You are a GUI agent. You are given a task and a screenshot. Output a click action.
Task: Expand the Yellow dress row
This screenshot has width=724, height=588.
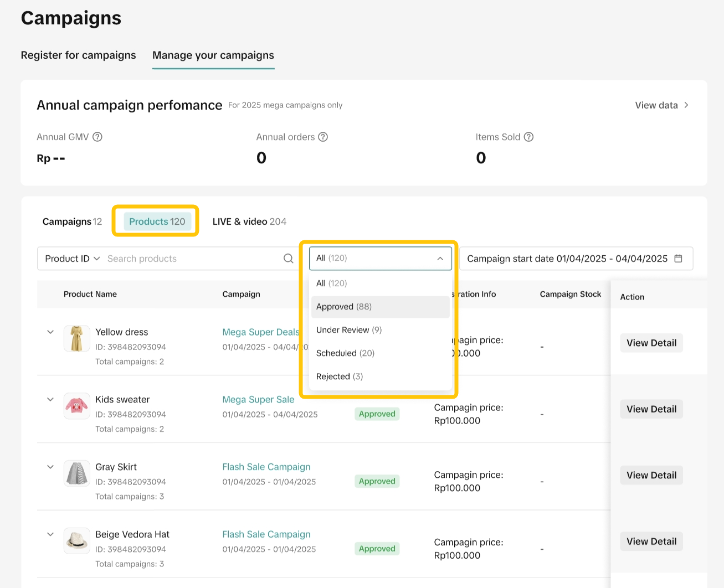(x=50, y=332)
